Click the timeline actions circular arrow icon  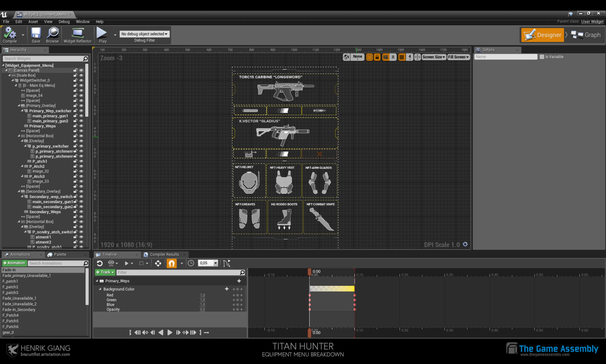pyautogui.click(x=100, y=263)
